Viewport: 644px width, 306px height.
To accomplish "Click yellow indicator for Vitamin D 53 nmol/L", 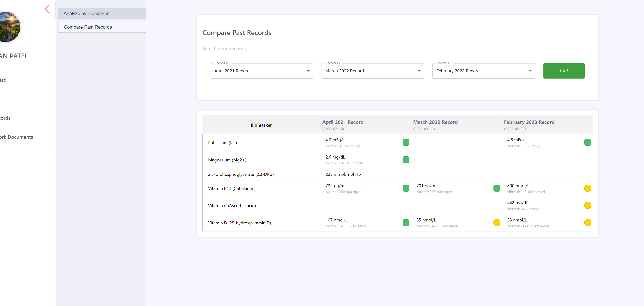I will [587, 223].
